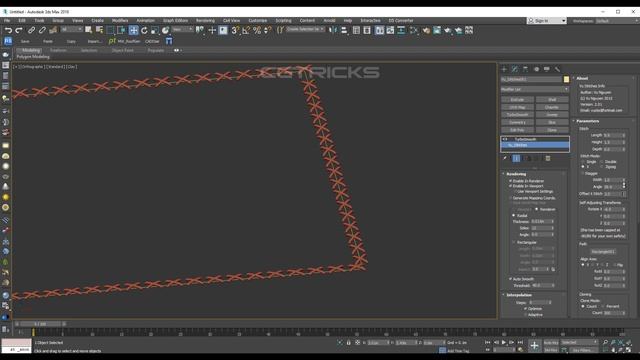Open the Modify panel tab

point(515,69)
